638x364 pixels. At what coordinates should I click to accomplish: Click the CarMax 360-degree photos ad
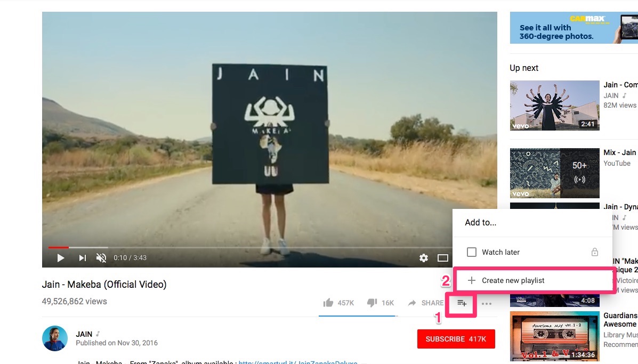[x=574, y=28]
